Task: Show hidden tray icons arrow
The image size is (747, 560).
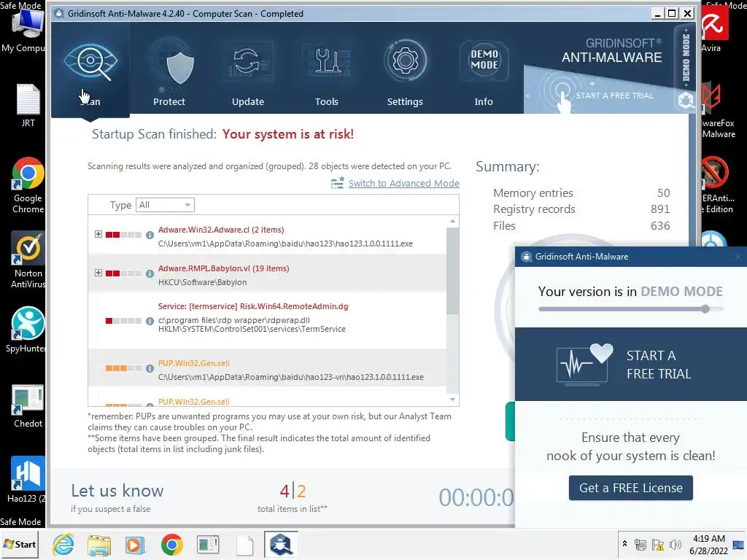Action: [x=624, y=544]
